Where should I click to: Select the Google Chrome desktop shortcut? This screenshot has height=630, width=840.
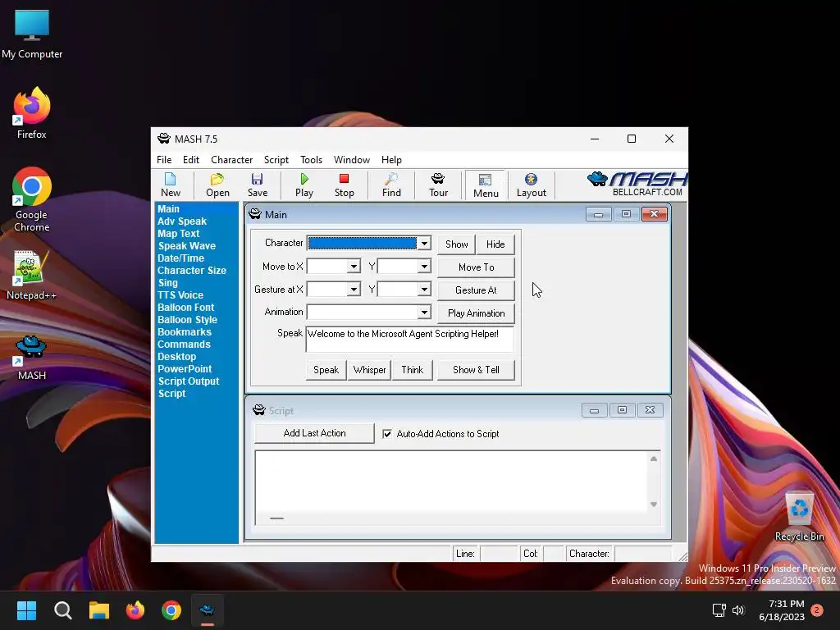[32, 199]
